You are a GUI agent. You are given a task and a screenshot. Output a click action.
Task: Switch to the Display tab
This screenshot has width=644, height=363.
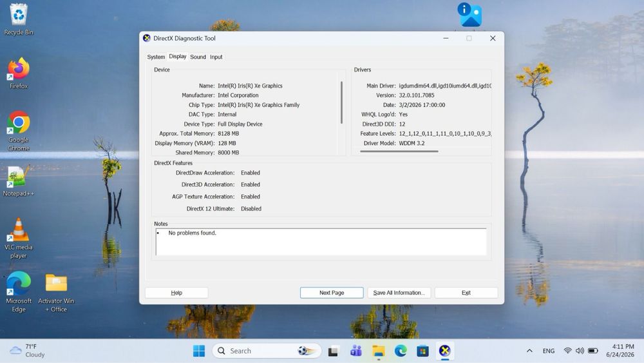(178, 56)
